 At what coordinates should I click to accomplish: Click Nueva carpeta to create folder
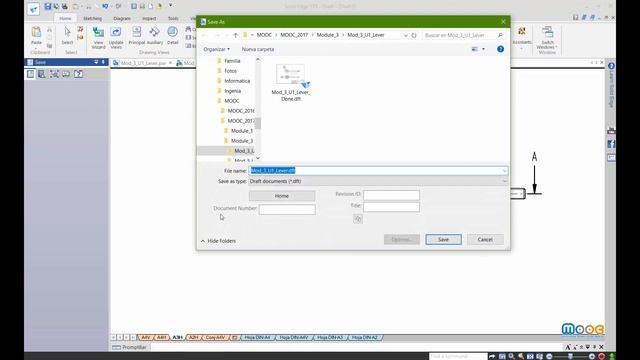click(x=258, y=49)
